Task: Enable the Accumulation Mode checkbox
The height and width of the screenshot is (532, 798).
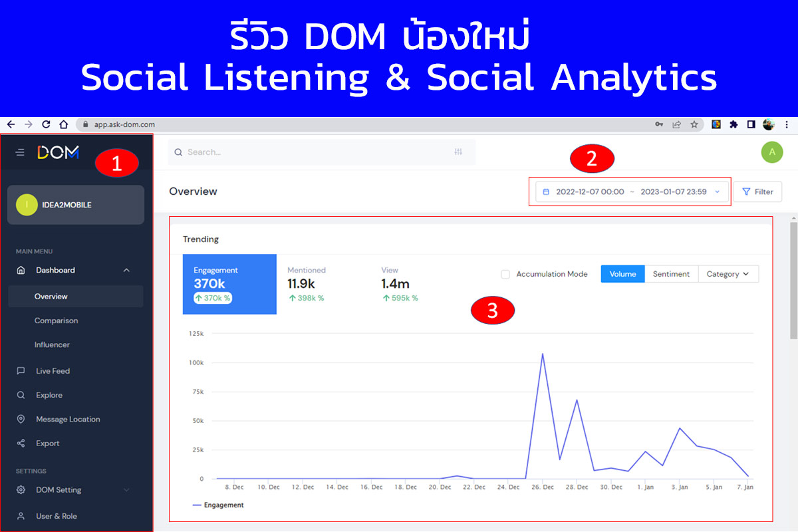Action: [x=505, y=274]
